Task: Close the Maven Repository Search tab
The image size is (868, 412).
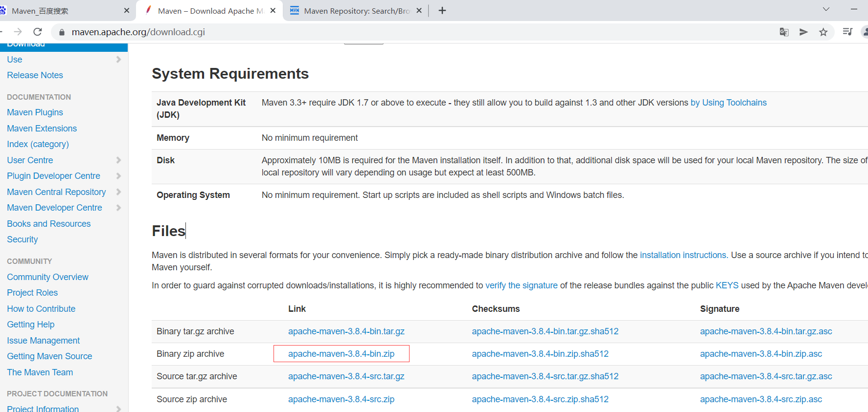Action: (x=419, y=10)
